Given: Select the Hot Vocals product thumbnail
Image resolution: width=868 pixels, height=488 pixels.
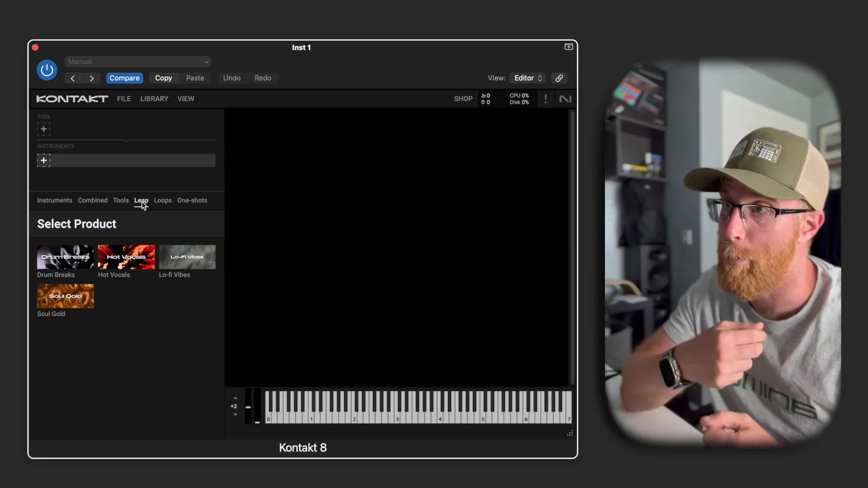Looking at the screenshot, I should click(x=126, y=257).
